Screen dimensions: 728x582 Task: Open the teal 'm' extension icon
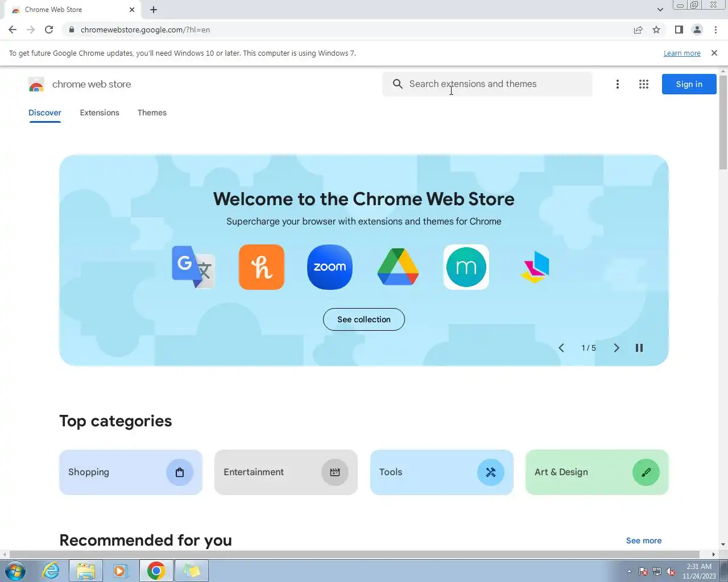(466, 267)
